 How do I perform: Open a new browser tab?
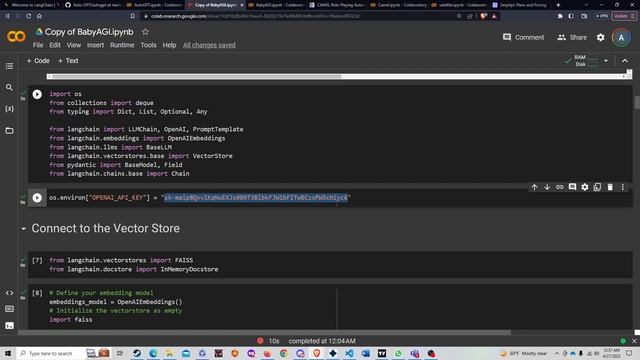[x=558, y=5]
